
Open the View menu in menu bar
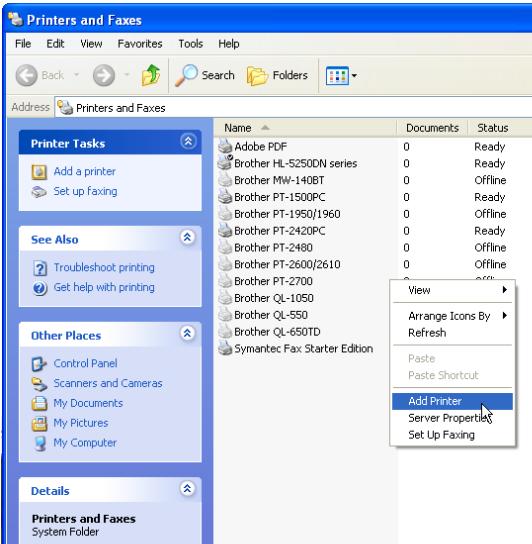(x=91, y=44)
